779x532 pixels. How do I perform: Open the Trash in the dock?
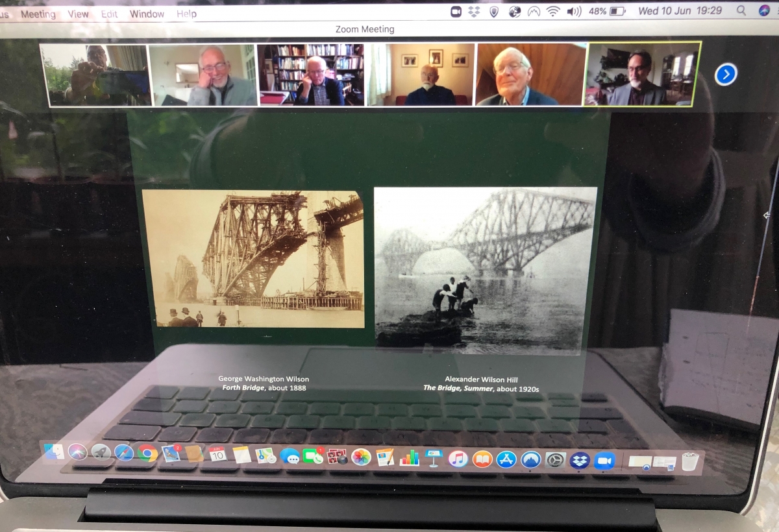pyautogui.click(x=690, y=461)
